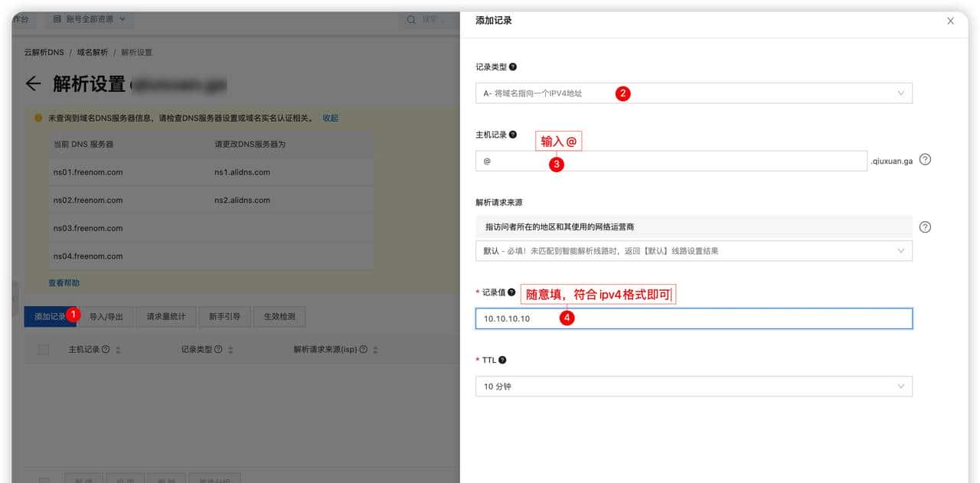Open the 解析线路 default line dropdown
980x483 pixels.
click(693, 250)
